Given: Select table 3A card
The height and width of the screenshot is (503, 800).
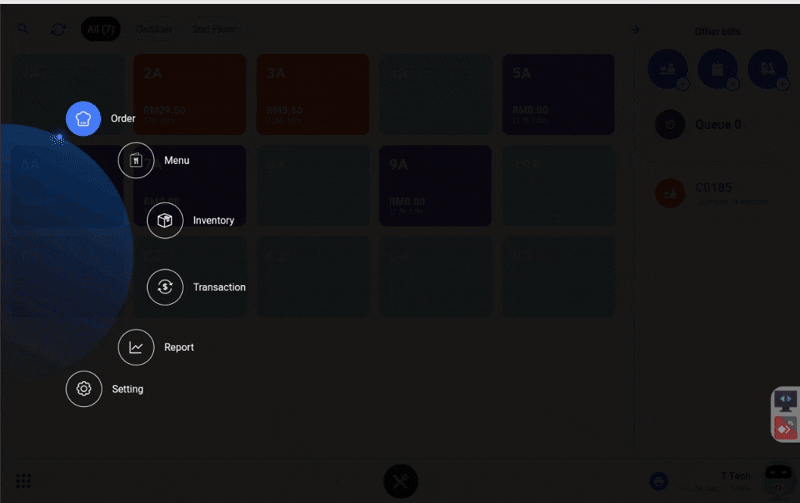Looking at the screenshot, I should coord(312,94).
